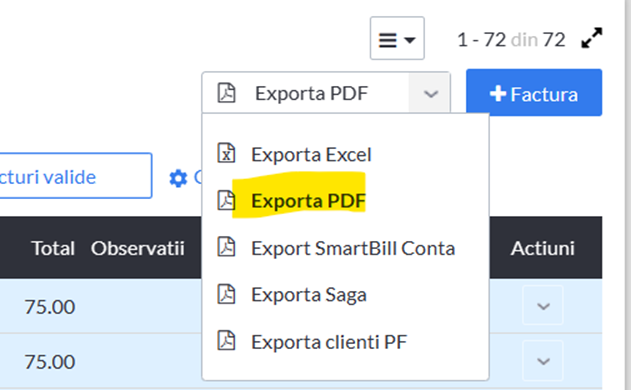Pick Exporta Saga from the export list

309,295
